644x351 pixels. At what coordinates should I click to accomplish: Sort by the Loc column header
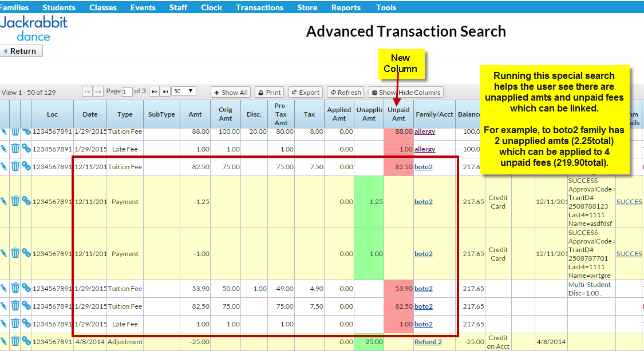click(x=52, y=114)
